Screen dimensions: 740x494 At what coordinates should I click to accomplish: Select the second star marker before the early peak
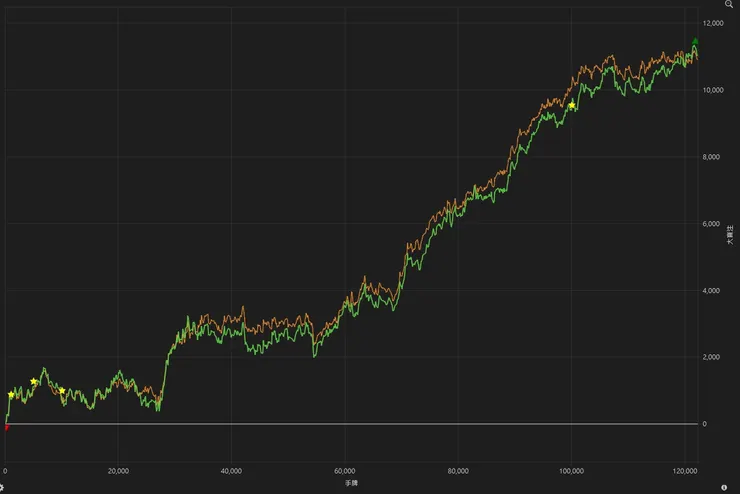pyautogui.click(x=34, y=381)
